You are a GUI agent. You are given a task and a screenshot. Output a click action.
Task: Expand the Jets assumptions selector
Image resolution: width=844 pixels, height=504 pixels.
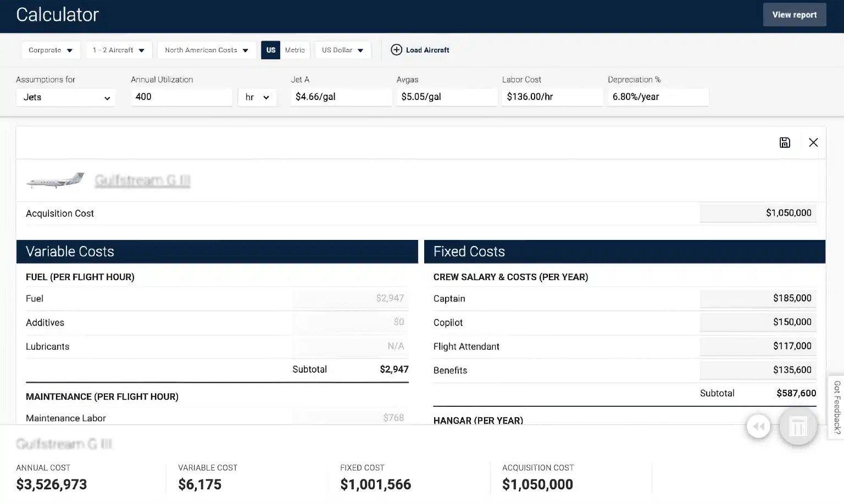point(66,97)
